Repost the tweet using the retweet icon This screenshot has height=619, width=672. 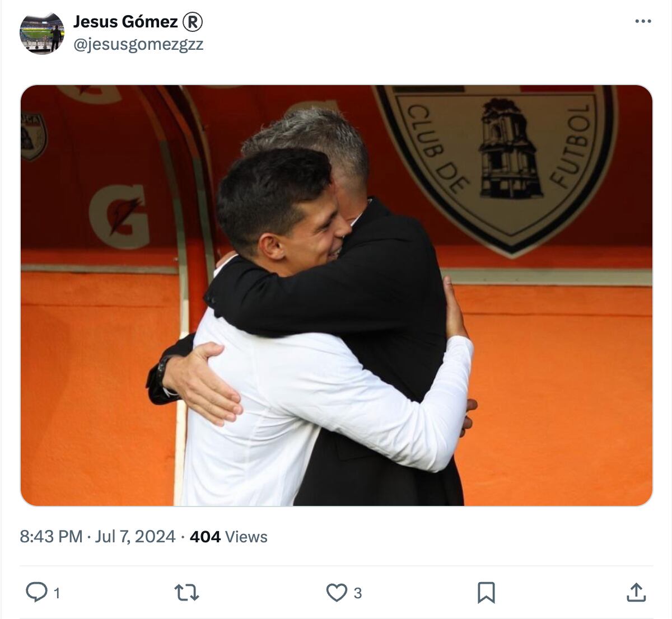click(186, 592)
